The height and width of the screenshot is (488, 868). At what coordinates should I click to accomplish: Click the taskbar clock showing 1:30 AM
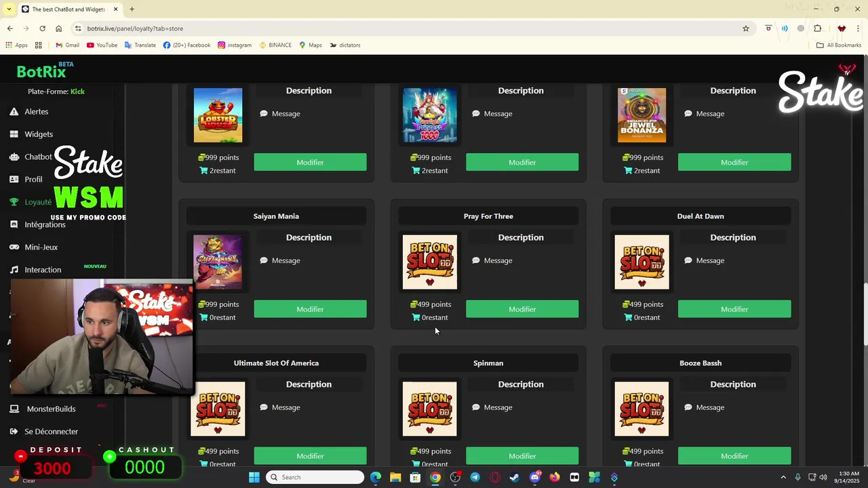pos(848,477)
